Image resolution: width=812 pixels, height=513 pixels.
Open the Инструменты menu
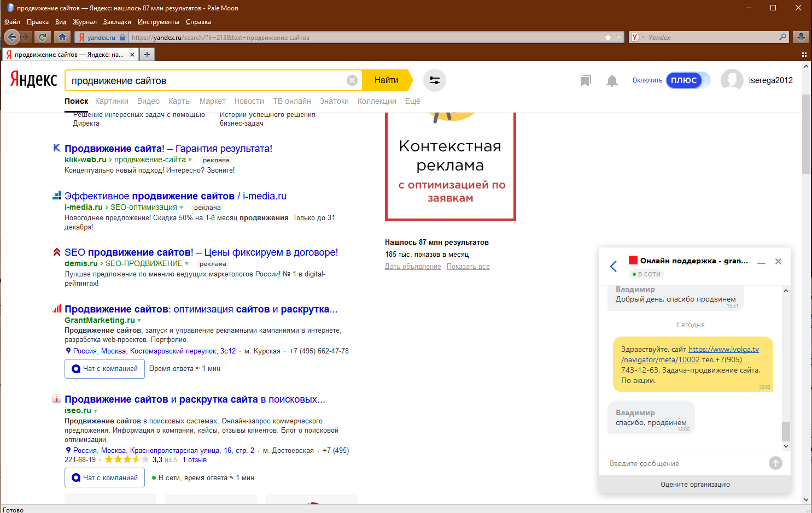tap(159, 22)
